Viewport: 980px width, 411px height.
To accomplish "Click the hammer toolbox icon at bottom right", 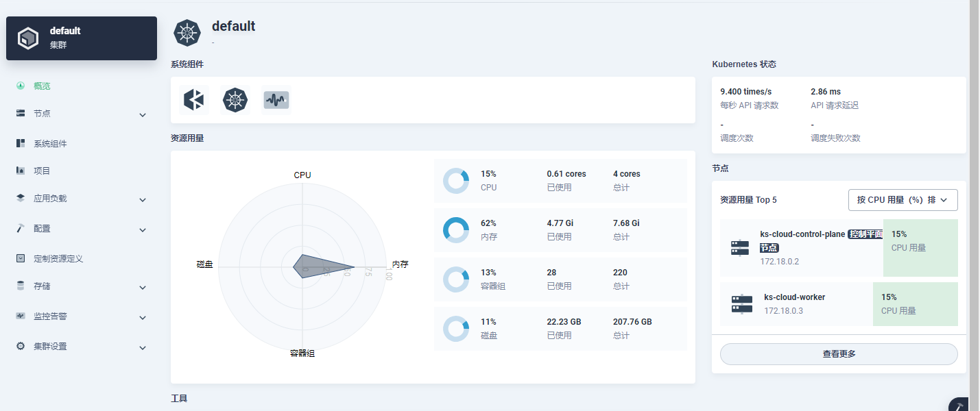I will pos(960,406).
